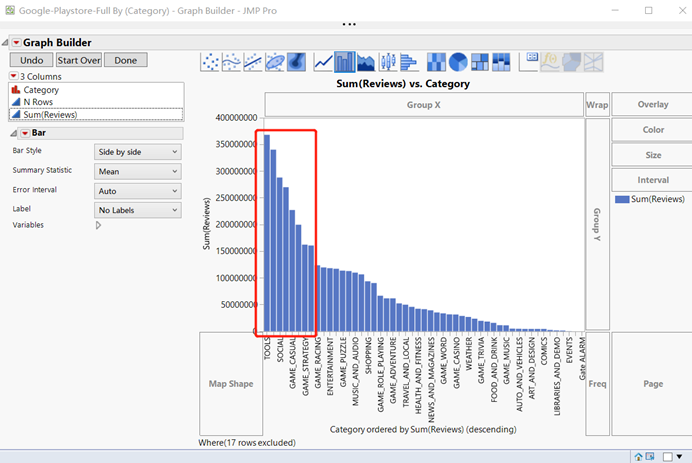Open the Label dropdown
Screen dimensions: 692x463
pyautogui.click(x=138, y=210)
